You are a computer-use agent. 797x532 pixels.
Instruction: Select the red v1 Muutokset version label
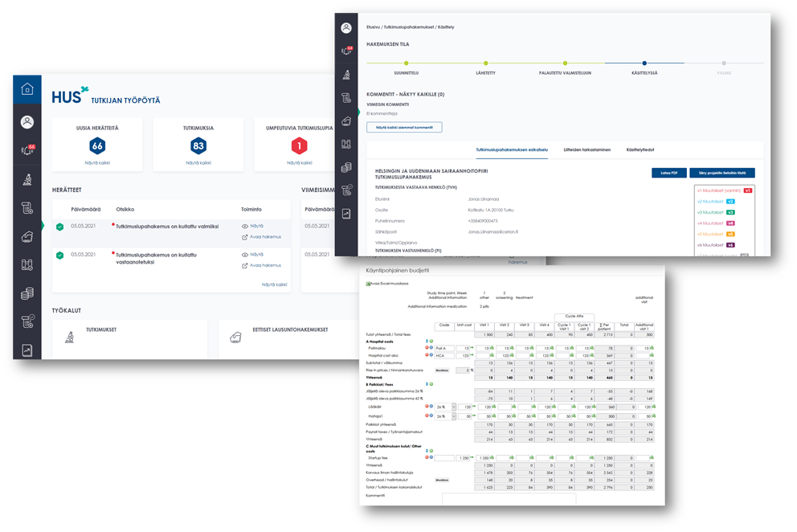(x=722, y=190)
